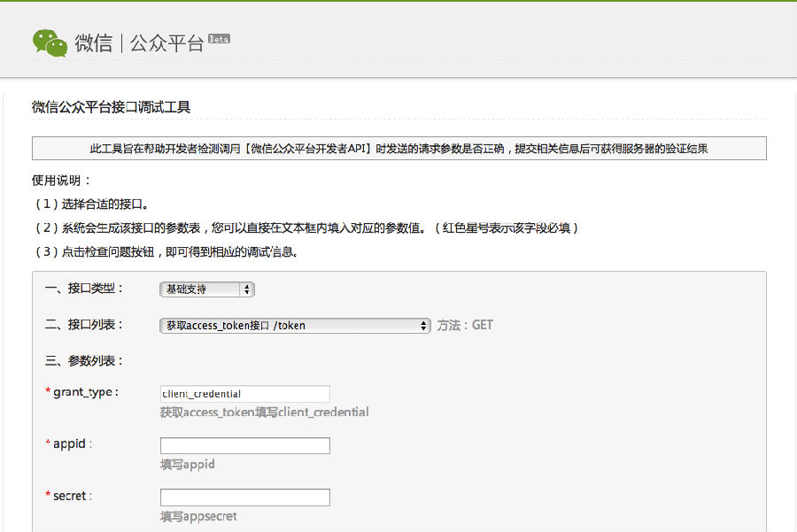The image size is (797, 532).
Task: Click hint text 获取access_token填写client_credential
Action: (x=264, y=412)
